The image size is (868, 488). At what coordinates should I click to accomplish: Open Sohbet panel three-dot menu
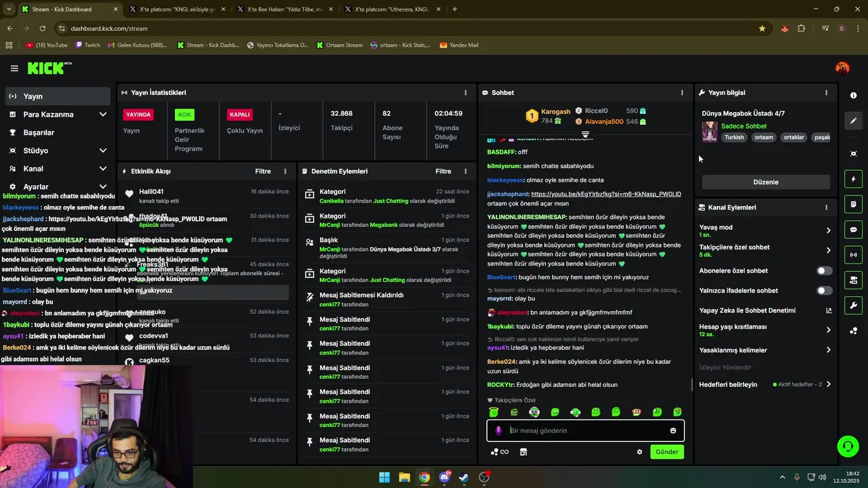(x=682, y=93)
